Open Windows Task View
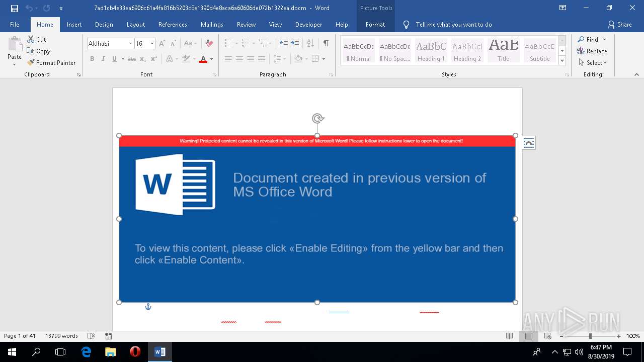 click(x=60, y=352)
